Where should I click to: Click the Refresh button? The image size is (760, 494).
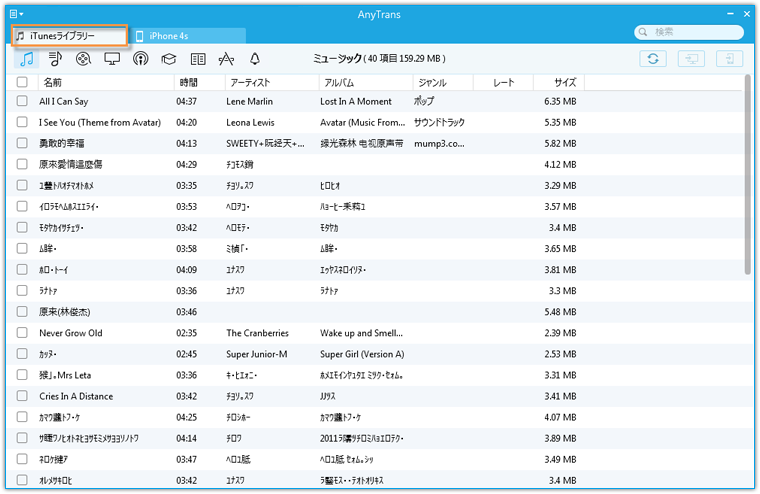[653, 59]
